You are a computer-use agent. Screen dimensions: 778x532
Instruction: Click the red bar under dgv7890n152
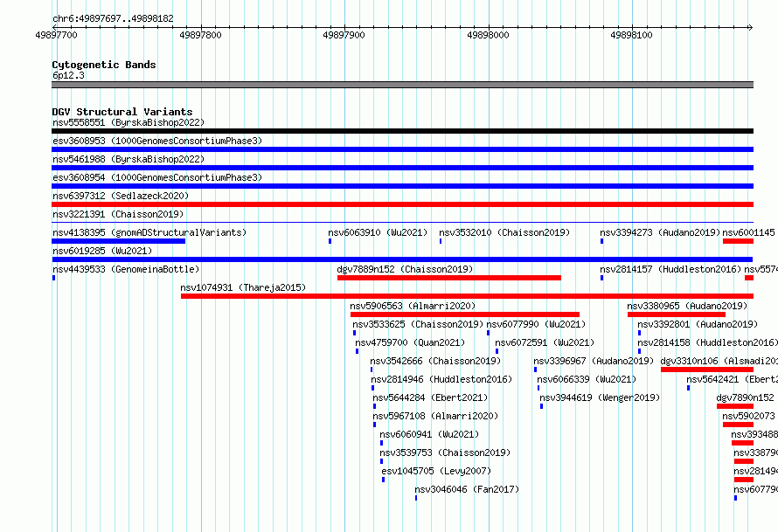tap(735, 406)
